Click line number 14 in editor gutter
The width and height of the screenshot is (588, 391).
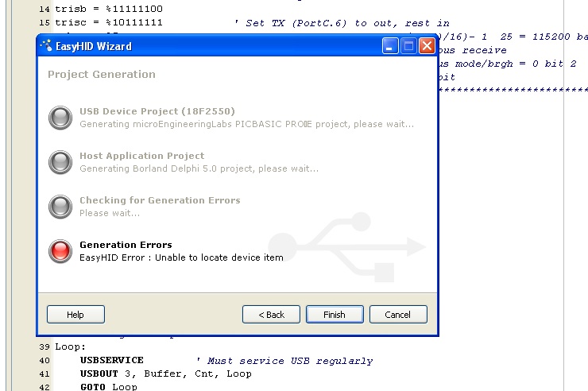[x=44, y=9]
